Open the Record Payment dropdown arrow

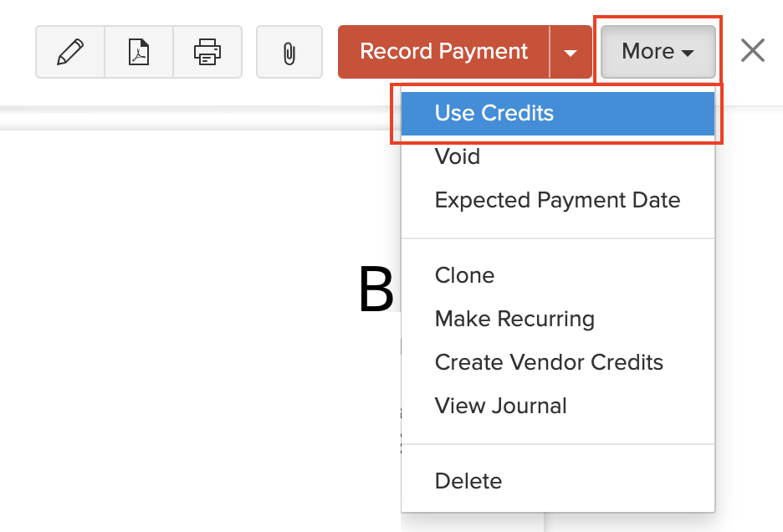tap(571, 51)
